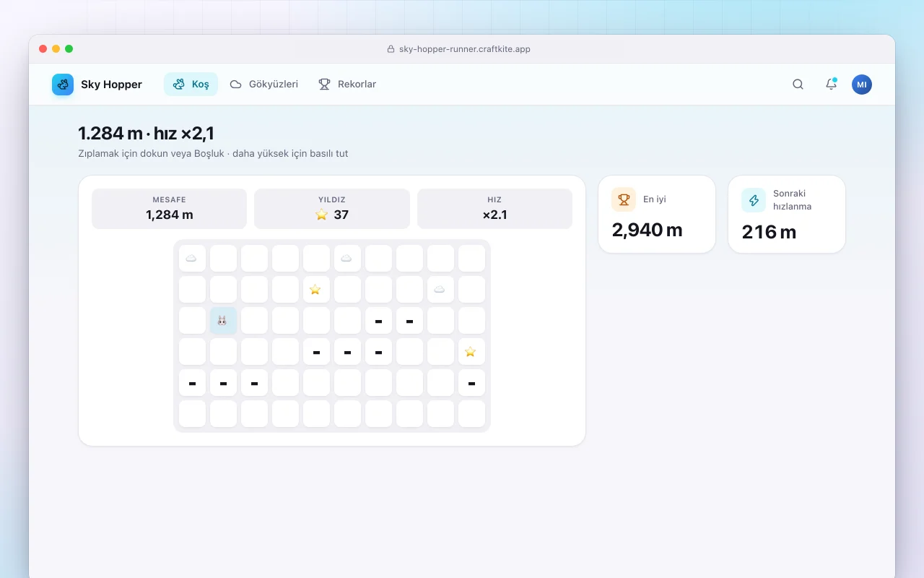Viewport: 924px width, 578px height.
Task: Click the Sky Hopper logo icon
Action: point(63,85)
